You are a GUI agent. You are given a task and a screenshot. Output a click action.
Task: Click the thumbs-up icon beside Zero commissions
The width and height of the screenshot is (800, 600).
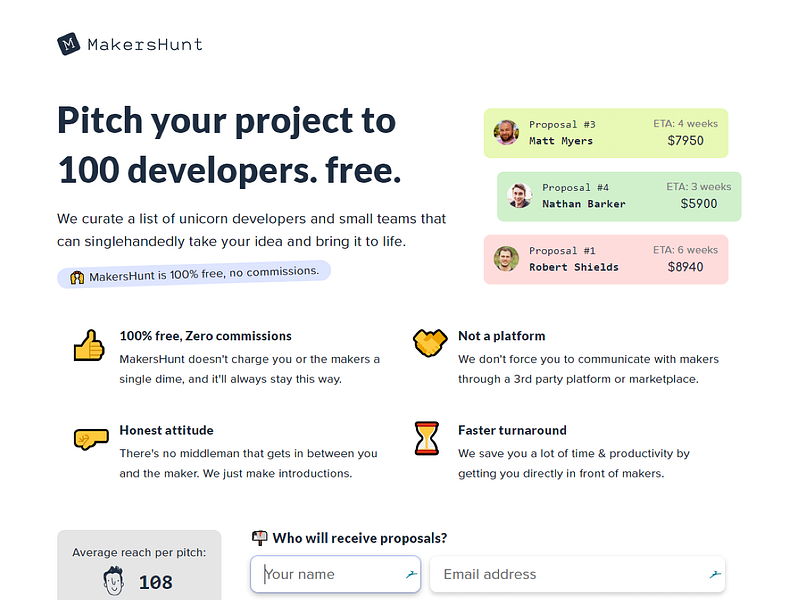(x=89, y=345)
